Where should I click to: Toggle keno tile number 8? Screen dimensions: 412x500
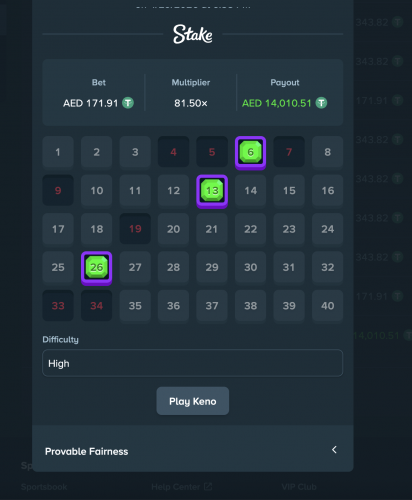328,152
